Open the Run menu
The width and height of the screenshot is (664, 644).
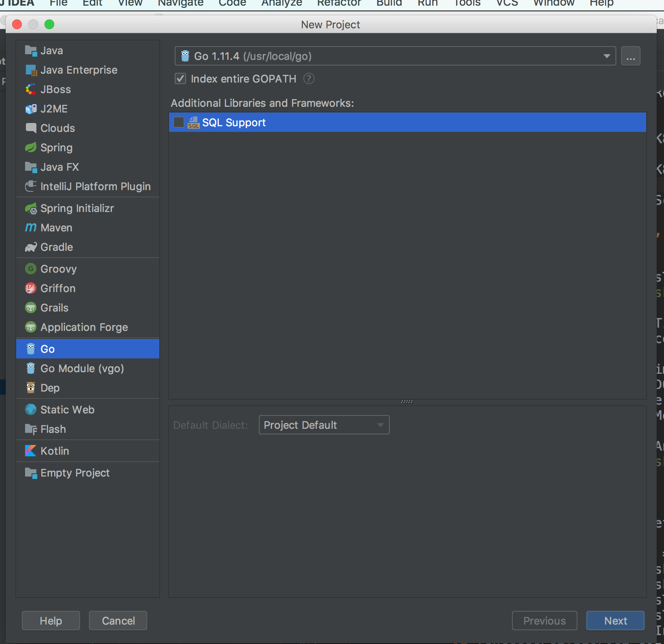tap(427, 3)
